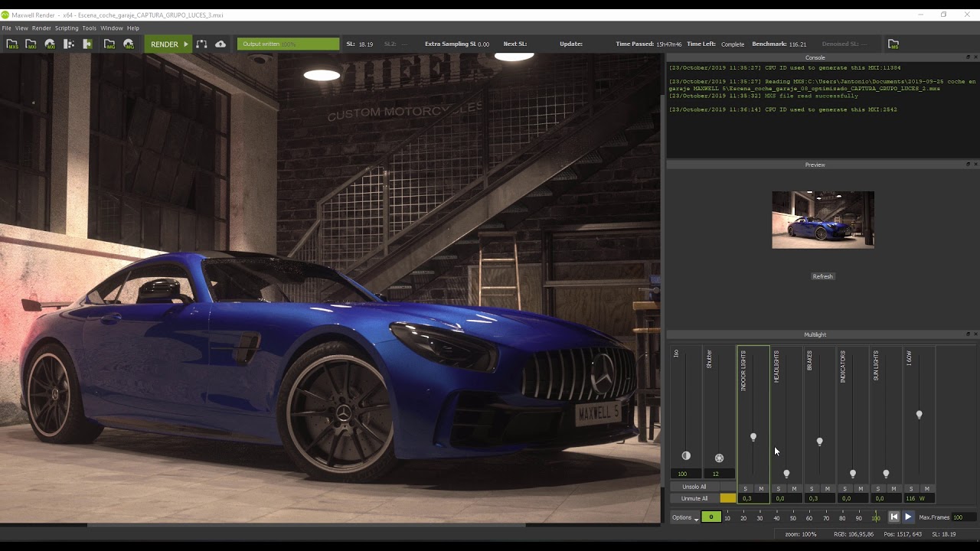Viewport: 980px width, 551px height.
Task: Click the yellow color swatch beside Unmute All
Action: click(728, 498)
